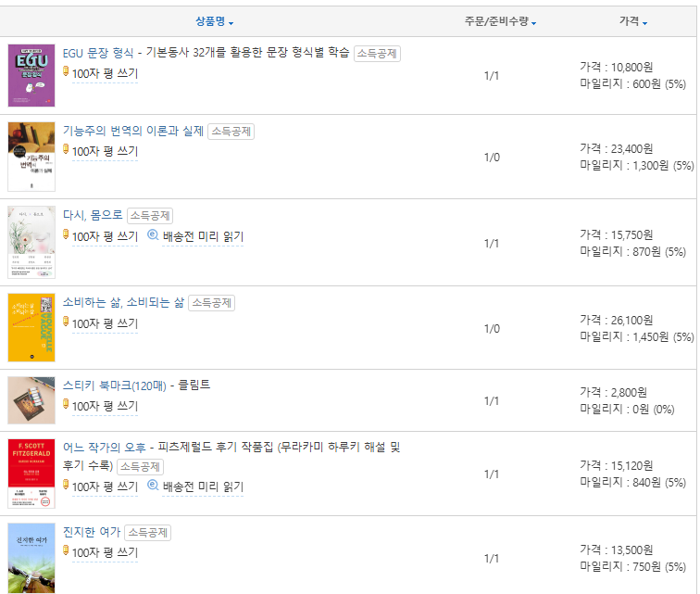Screen dimensions: 700x594
Task: Select price text 가격 : 26,100원
Action: 617,320
